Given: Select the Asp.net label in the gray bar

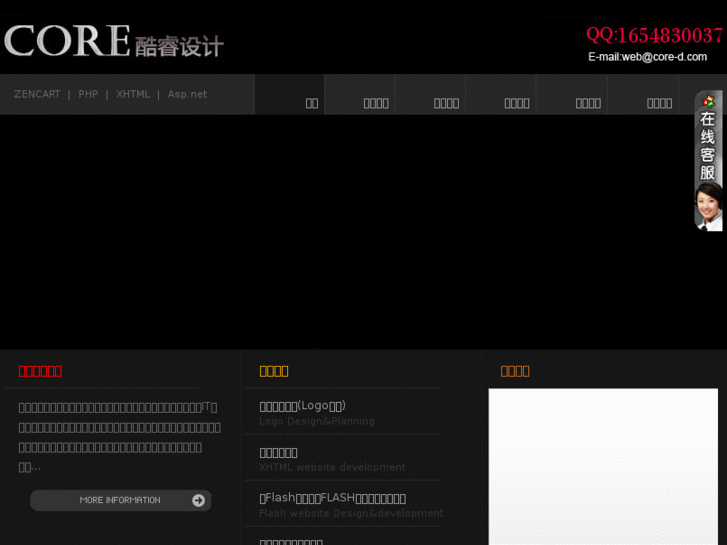Looking at the screenshot, I should (187, 94).
